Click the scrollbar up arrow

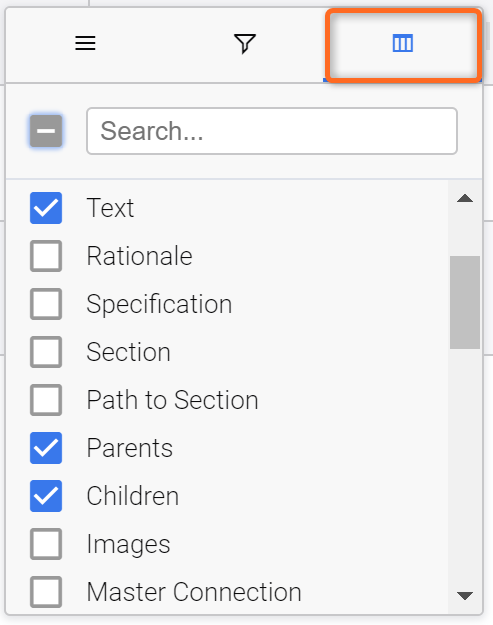point(465,199)
